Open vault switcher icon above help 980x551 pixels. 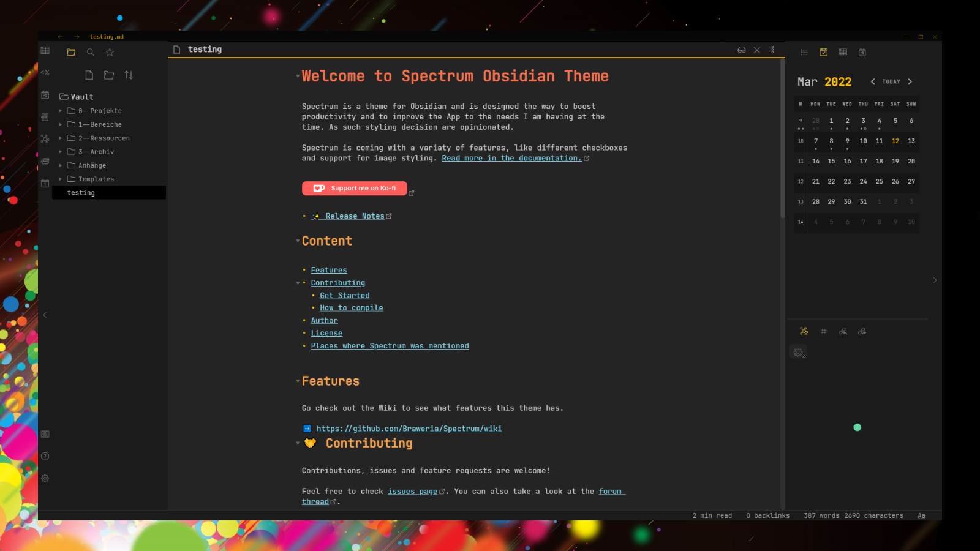[x=45, y=434]
